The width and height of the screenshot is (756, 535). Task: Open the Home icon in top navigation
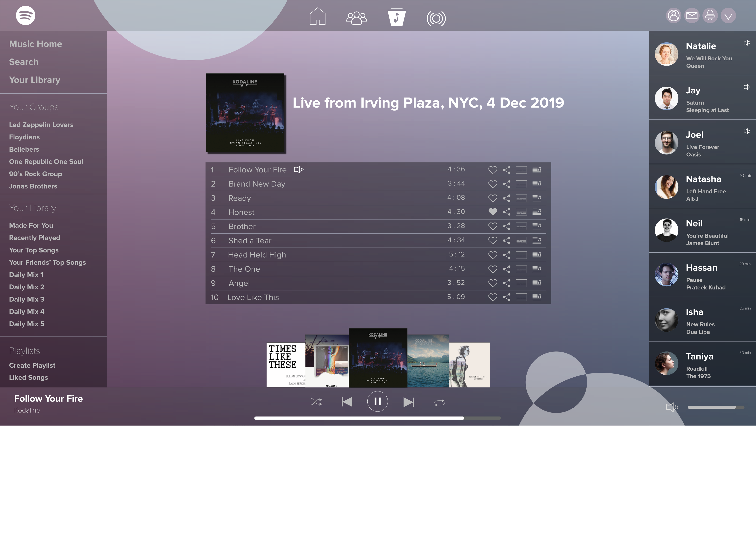click(x=317, y=16)
